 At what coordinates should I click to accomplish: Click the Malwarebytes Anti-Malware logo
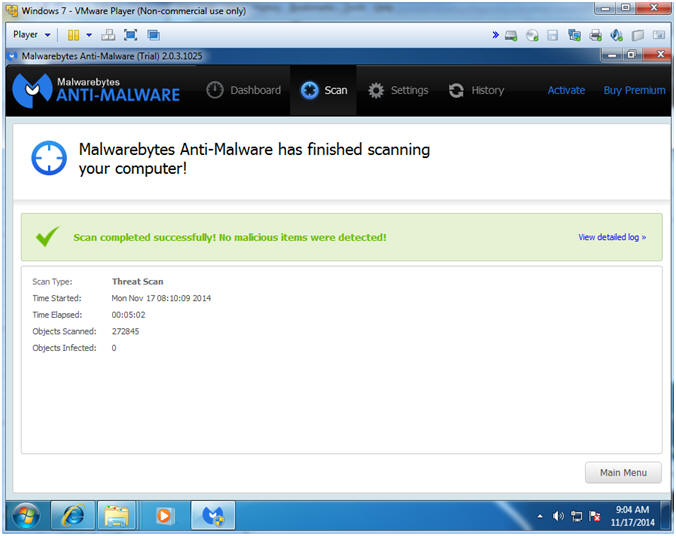[96, 90]
